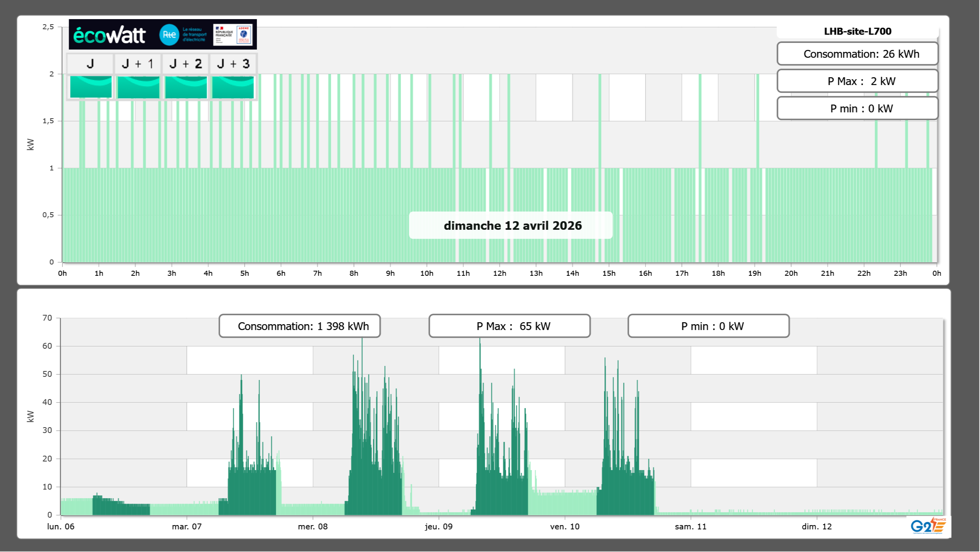The image size is (980, 552).
Task: Click the 12h tick on daily chart axis
Action: pyautogui.click(x=500, y=273)
